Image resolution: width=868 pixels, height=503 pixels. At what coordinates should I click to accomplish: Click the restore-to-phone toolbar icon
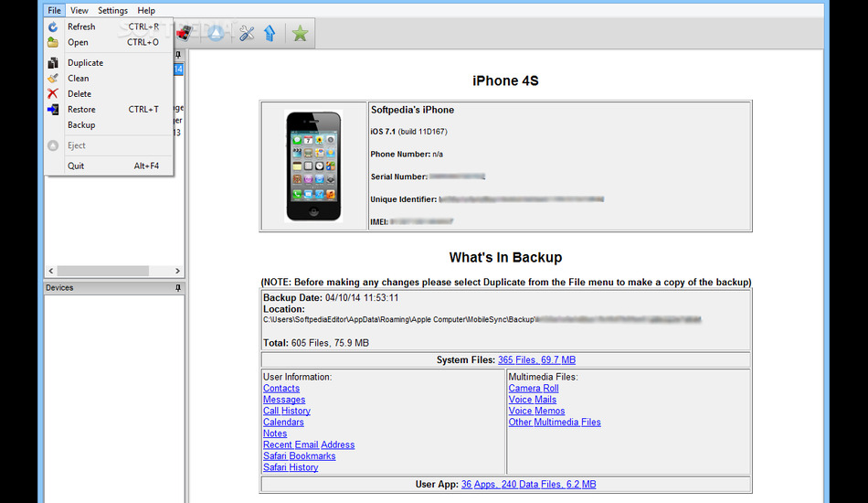(x=185, y=33)
